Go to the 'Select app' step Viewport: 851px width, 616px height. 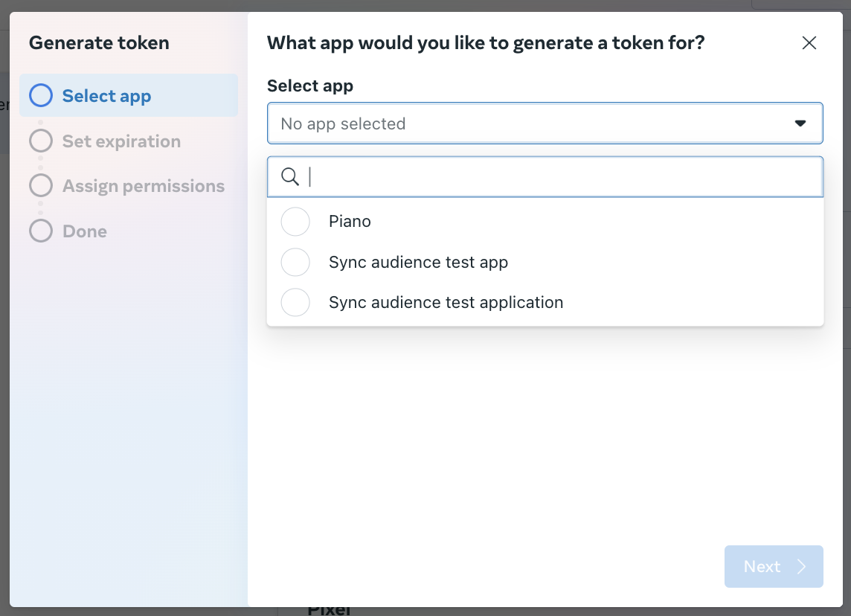click(129, 95)
